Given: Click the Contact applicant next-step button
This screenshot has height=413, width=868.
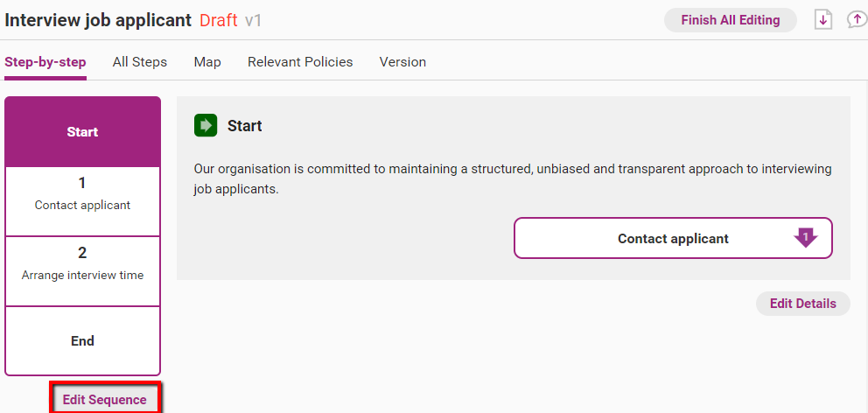Looking at the screenshot, I should [x=673, y=238].
